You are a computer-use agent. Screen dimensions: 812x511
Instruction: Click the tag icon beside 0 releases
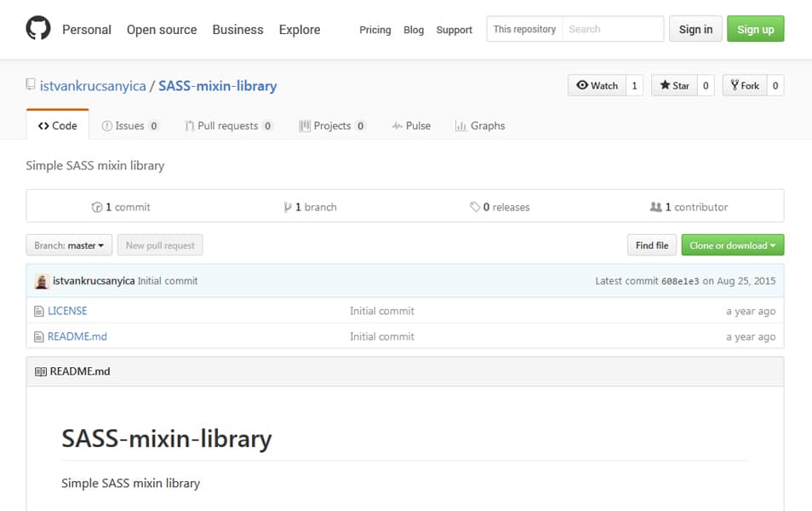475,207
